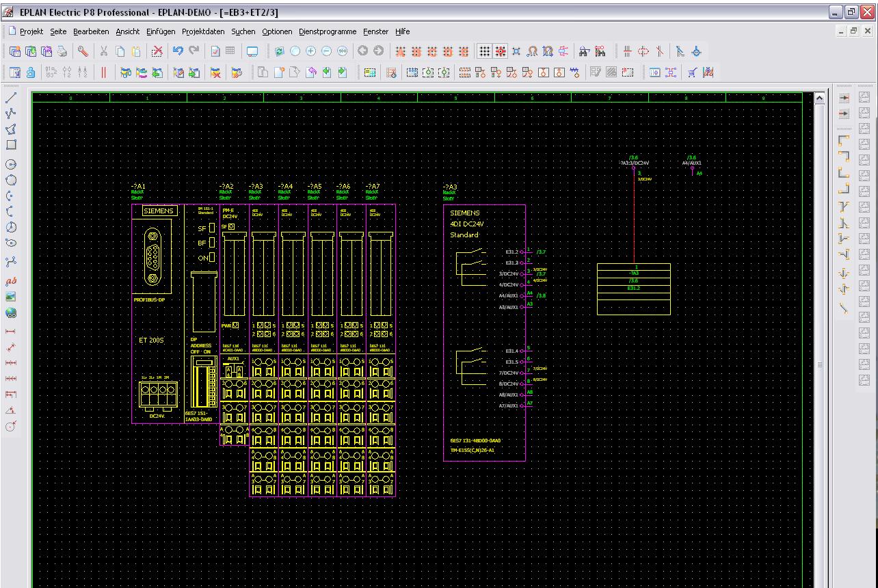Image resolution: width=878 pixels, height=588 pixels.
Task: Go to previous page with left arrow
Action: coord(362,51)
